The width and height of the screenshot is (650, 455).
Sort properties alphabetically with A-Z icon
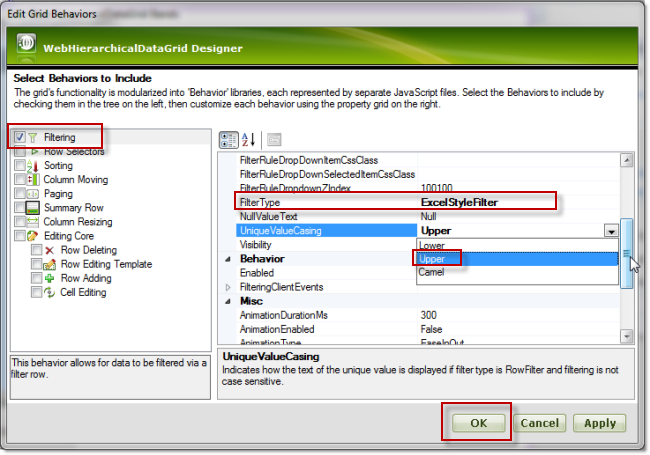tap(248, 140)
